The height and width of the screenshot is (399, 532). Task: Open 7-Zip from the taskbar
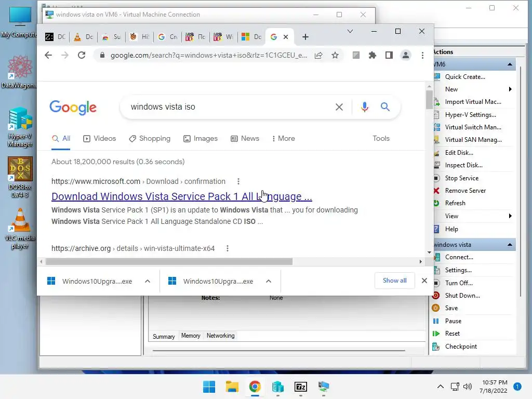(301, 387)
